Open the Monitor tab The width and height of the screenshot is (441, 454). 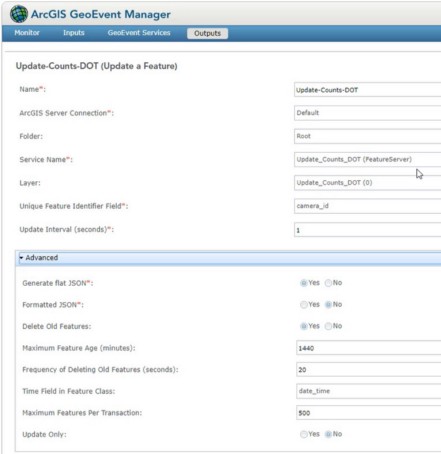pyautogui.click(x=27, y=33)
